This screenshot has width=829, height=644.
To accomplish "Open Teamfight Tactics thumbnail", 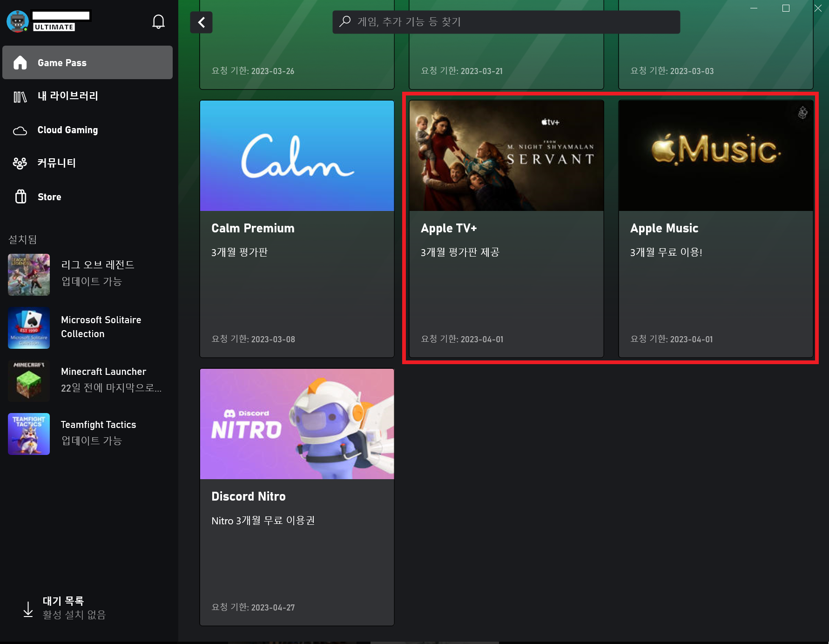I will [x=29, y=434].
